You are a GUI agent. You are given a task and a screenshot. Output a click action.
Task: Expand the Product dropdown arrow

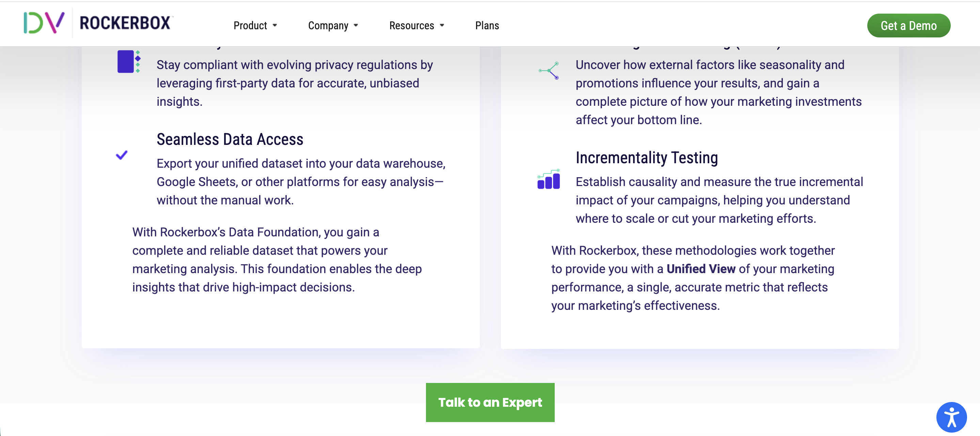pos(275,26)
